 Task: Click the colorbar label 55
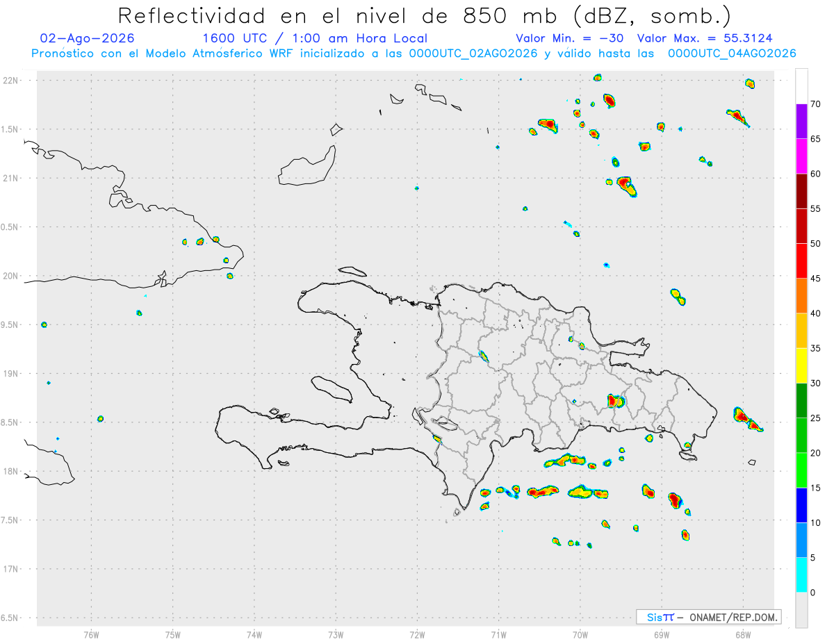click(x=816, y=208)
